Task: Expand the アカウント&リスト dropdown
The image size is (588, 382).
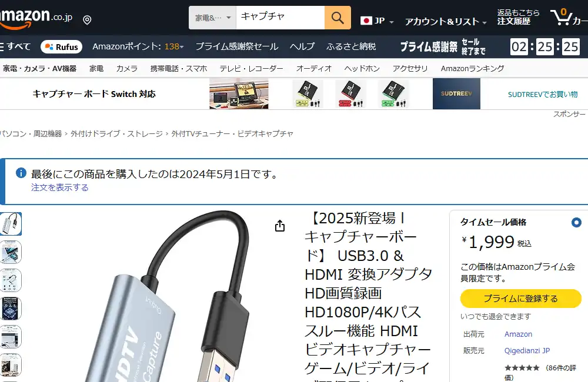Action: click(x=446, y=22)
